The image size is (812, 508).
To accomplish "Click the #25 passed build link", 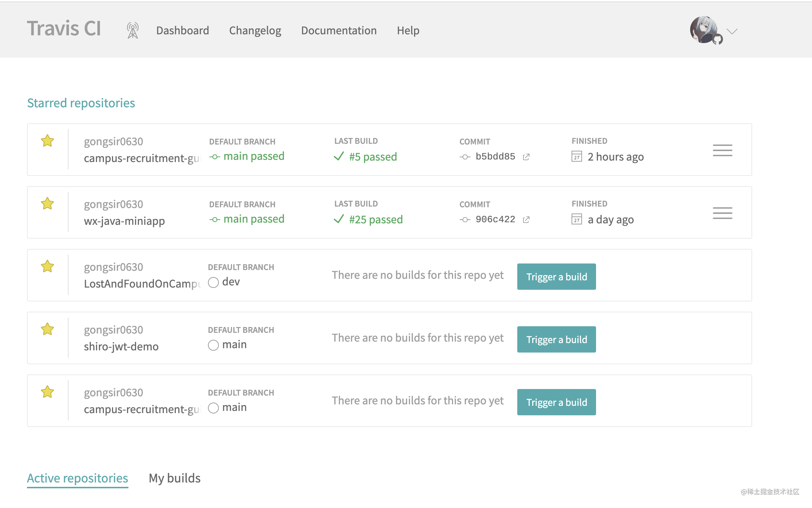I will pos(376,219).
